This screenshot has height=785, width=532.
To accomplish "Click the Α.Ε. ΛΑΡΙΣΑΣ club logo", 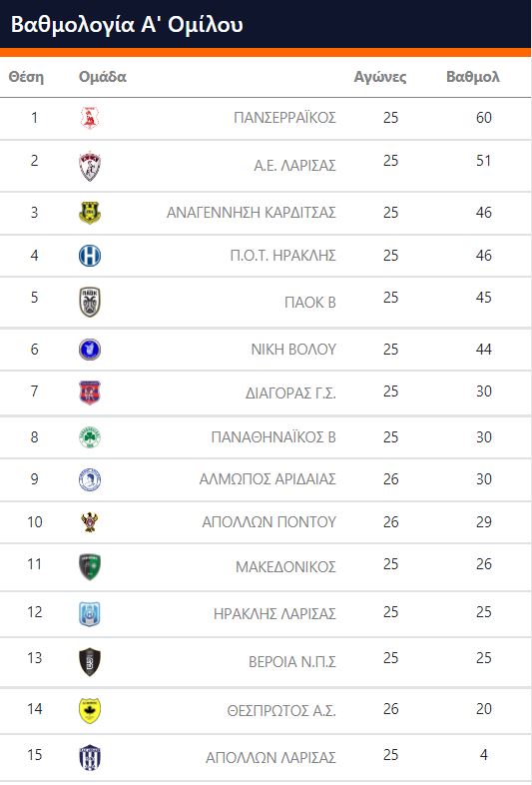I will (x=90, y=166).
